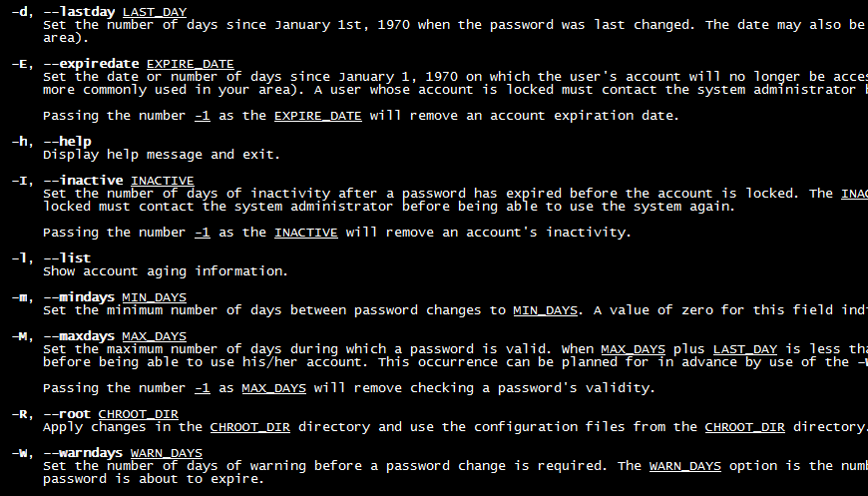Click the --lastday option flag
This screenshot has height=496, width=868.
(79, 12)
